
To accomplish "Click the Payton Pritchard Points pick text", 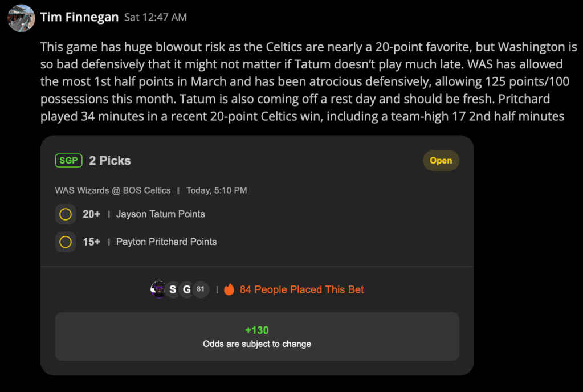I will (166, 242).
